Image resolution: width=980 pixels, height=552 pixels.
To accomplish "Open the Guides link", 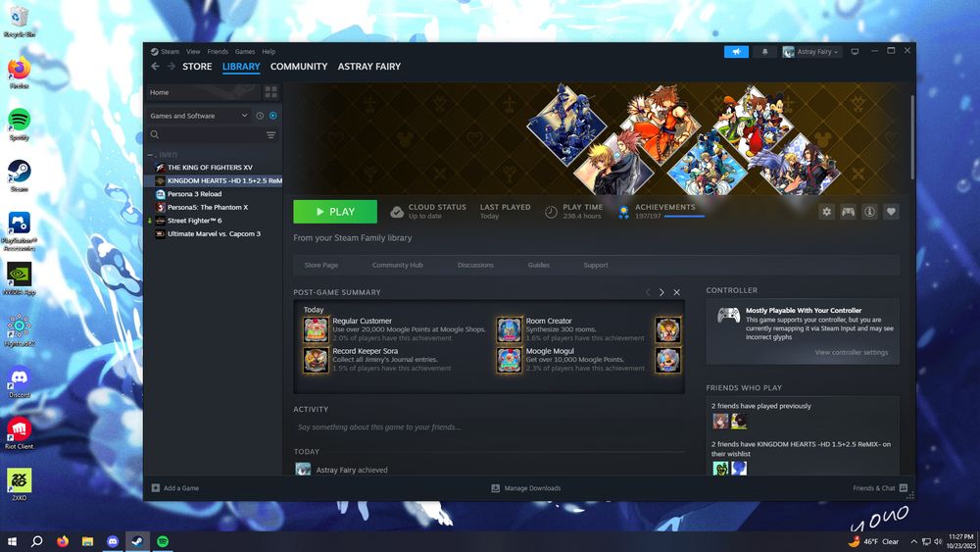I will (539, 265).
